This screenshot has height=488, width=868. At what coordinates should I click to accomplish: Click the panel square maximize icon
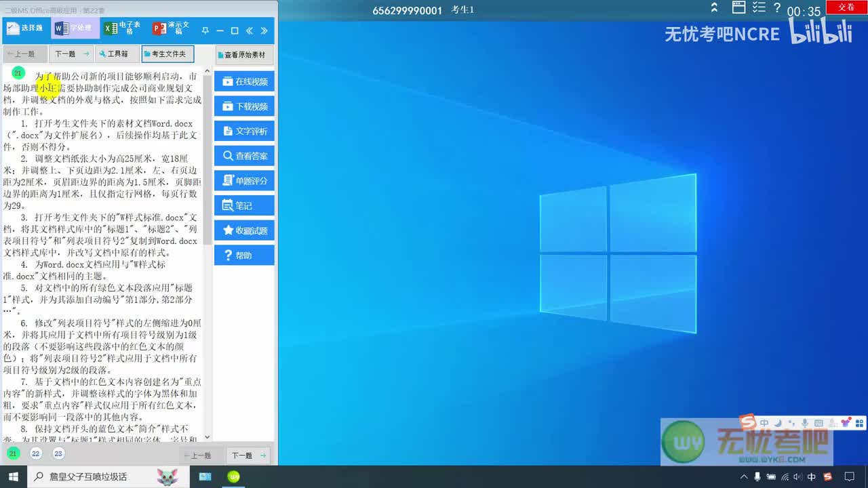pos(235,30)
